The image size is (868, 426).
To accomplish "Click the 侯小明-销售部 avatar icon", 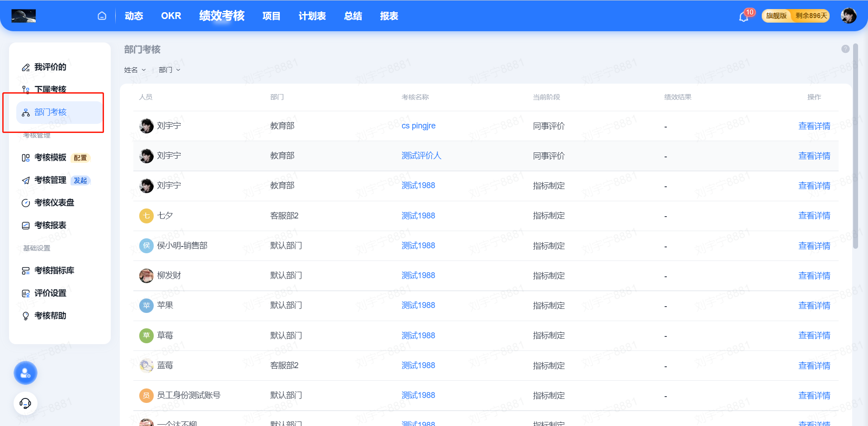I will point(146,246).
